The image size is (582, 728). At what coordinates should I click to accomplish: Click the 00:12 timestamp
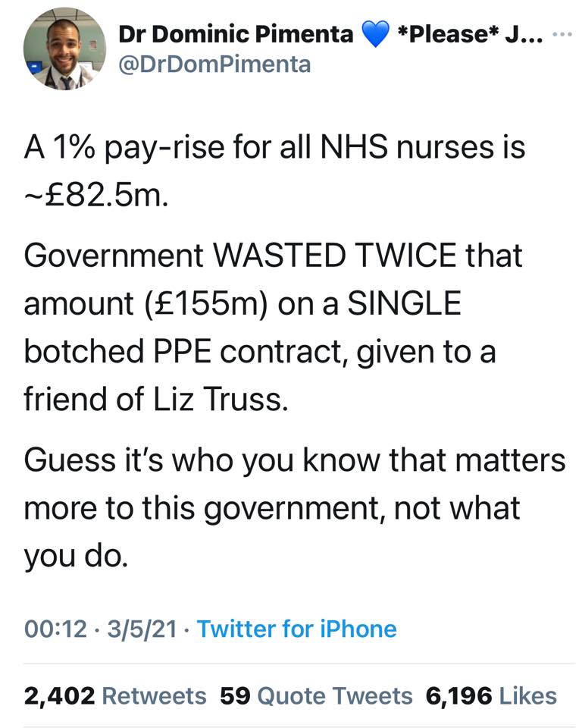55,629
